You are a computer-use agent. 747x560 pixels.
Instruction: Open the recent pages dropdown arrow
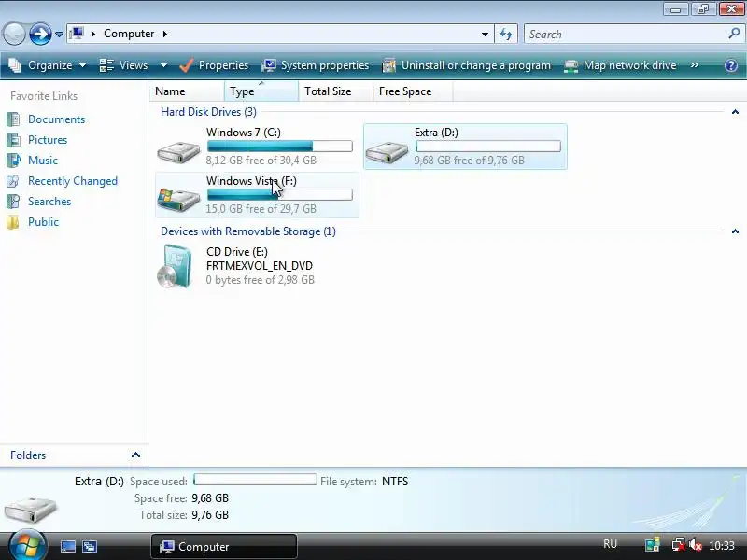coord(59,35)
